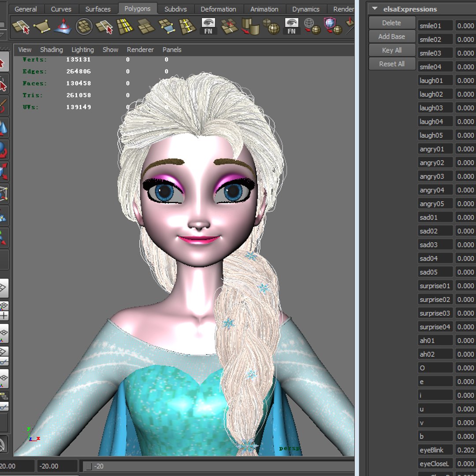476x476 pixels.
Task: Click the value field for smile02
Action: [x=465, y=40]
